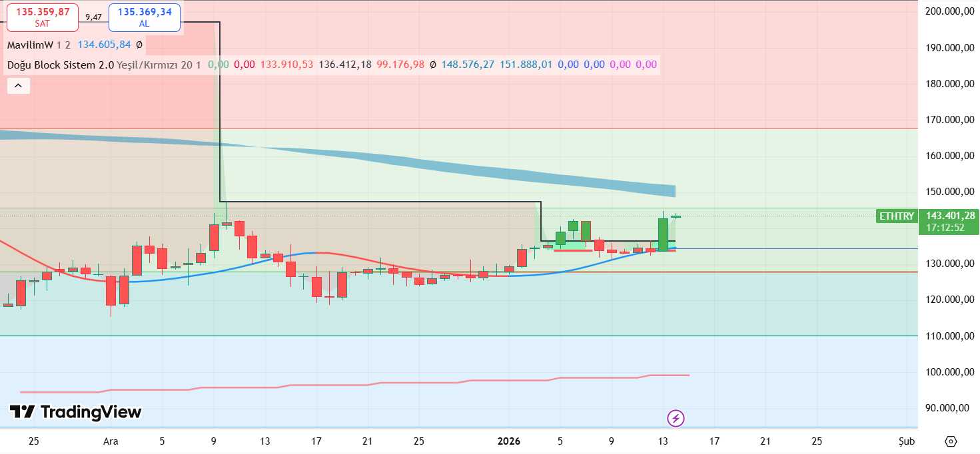Click the Şub month label on time axis

click(x=907, y=441)
